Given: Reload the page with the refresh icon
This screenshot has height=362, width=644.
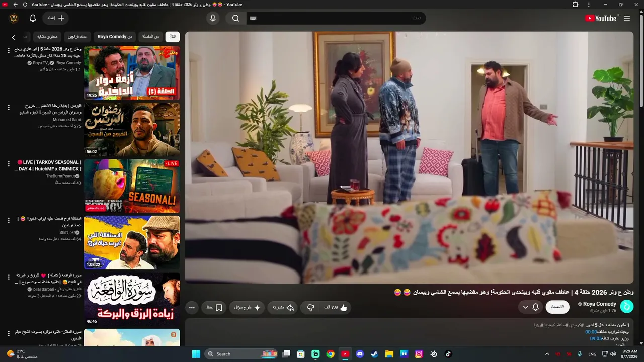Looking at the screenshot, I should click(24, 5).
